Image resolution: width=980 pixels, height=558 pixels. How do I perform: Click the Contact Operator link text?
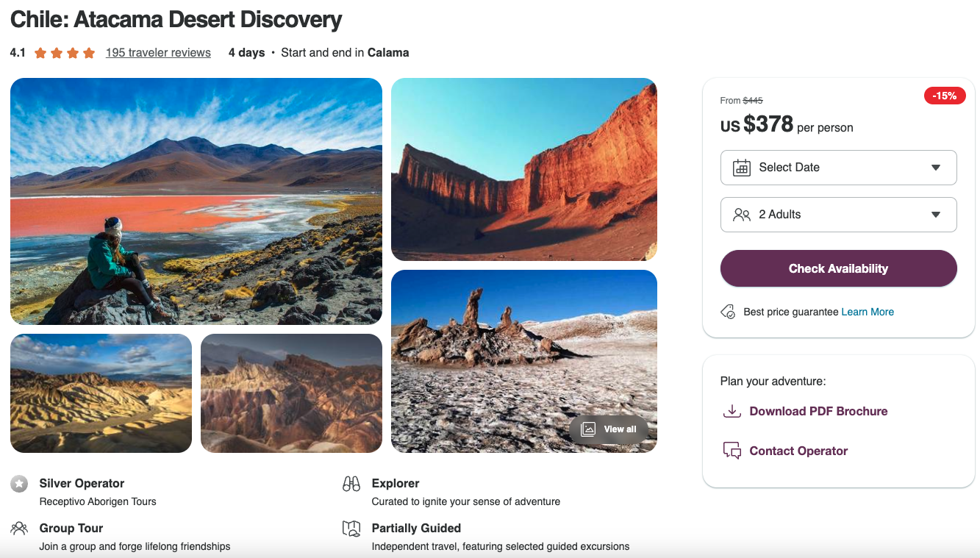[x=798, y=451]
